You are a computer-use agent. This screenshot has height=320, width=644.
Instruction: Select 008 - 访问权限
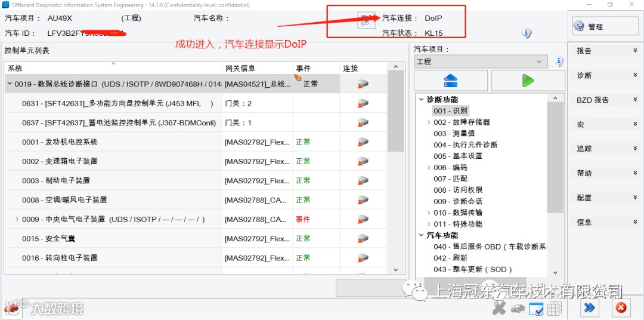[x=458, y=190]
